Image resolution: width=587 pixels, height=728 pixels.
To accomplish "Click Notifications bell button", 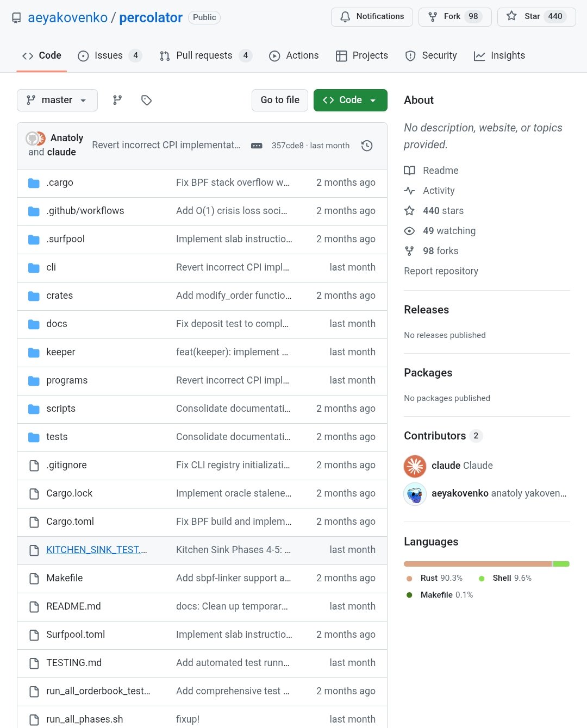I will pos(372,17).
